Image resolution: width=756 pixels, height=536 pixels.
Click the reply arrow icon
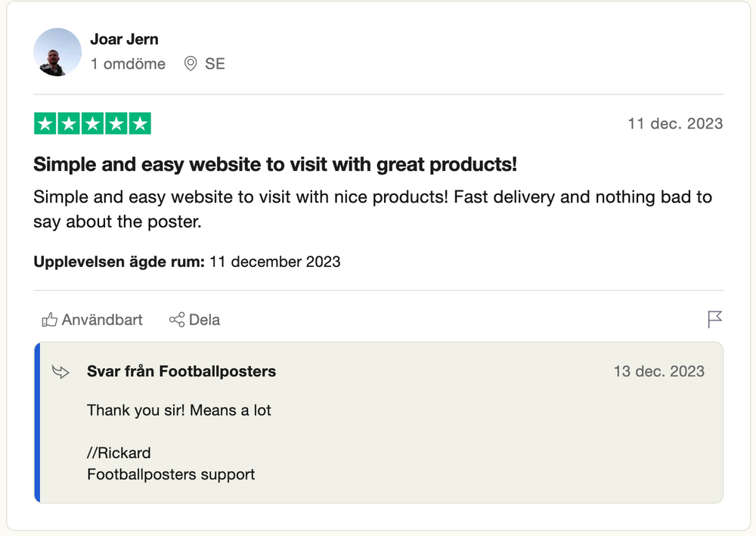pyautogui.click(x=60, y=371)
